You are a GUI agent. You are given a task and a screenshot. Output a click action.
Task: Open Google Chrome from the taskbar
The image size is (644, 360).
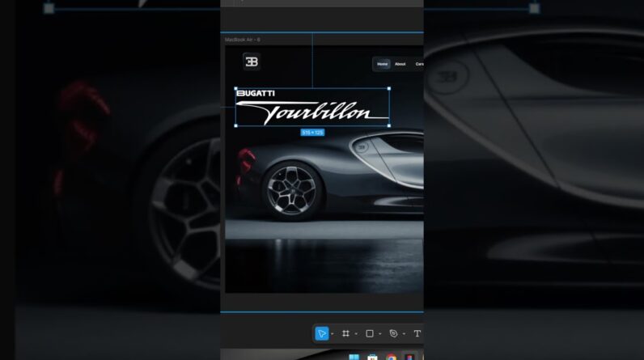click(392, 357)
